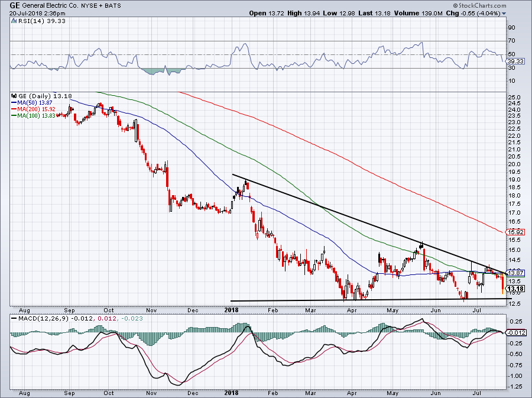
Task: Click the NYSE + BATS exchange label
Action: 100,6
